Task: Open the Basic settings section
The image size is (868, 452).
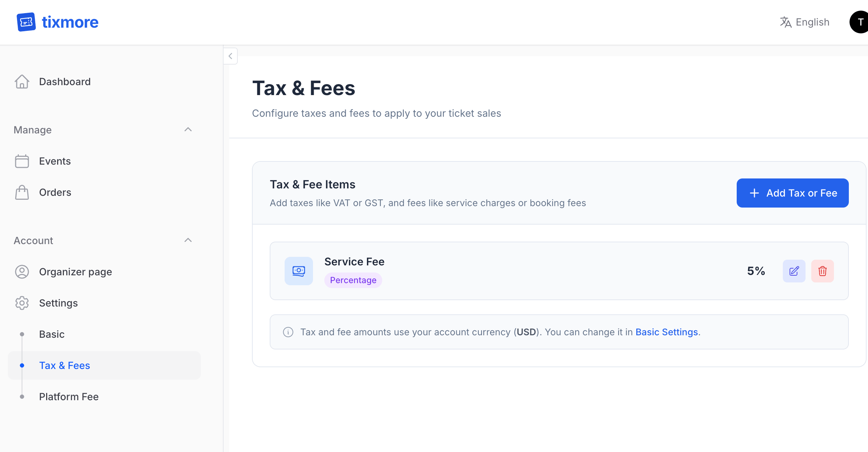Action: tap(52, 334)
